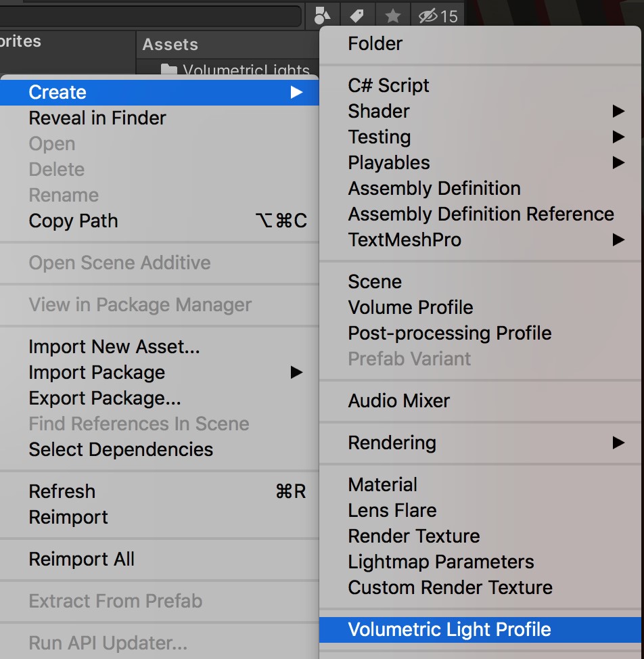Click Reveal in Finder
The height and width of the screenshot is (659, 644).
tap(97, 118)
